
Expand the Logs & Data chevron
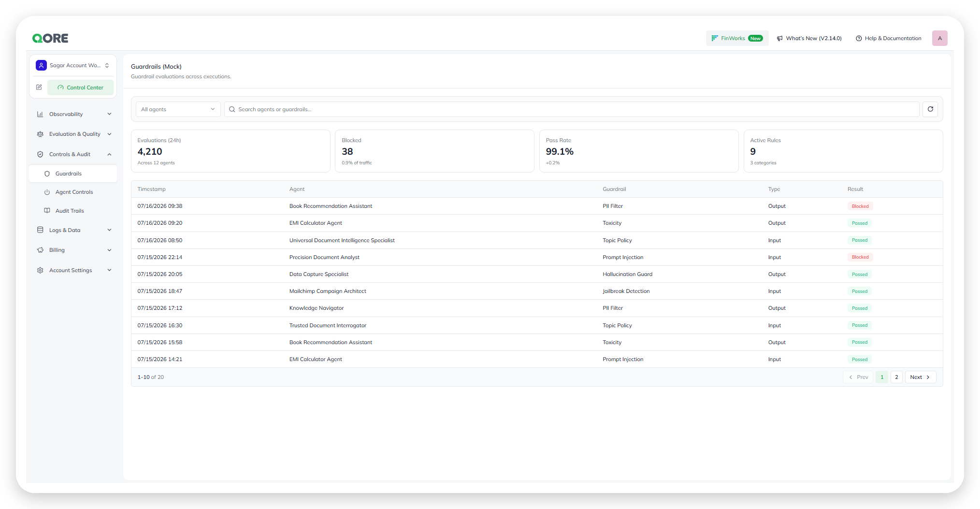(109, 230)
